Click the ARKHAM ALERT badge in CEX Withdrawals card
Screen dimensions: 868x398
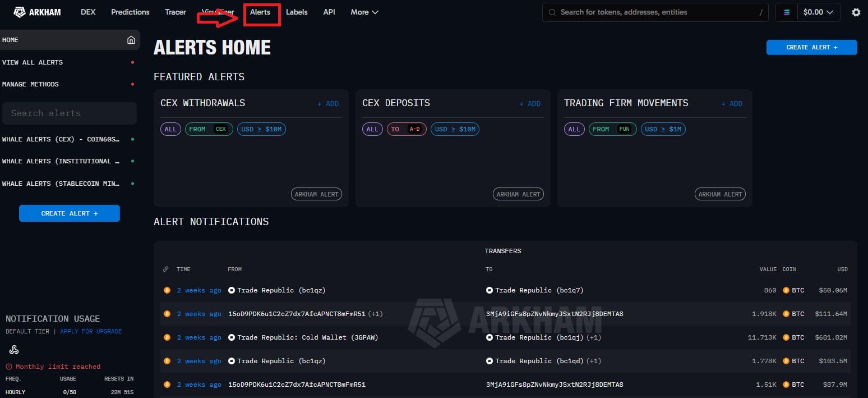tap(316, 194)
